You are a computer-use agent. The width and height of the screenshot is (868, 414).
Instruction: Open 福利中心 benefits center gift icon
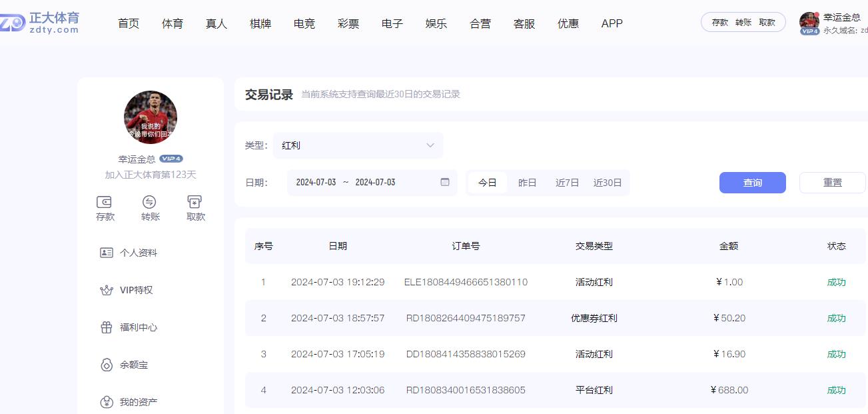[106, 327]
